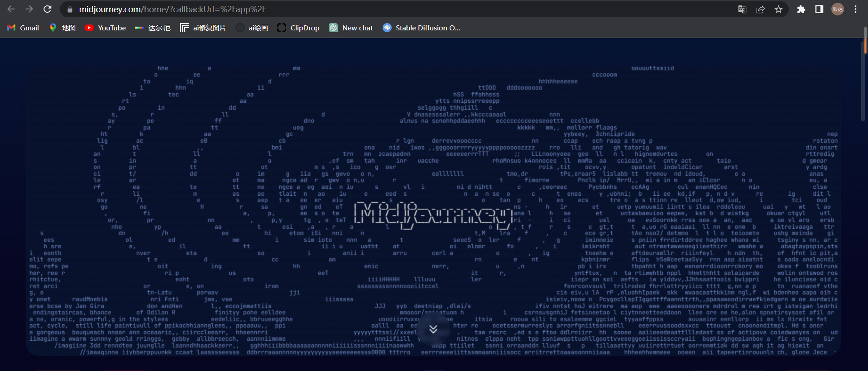Open the New chat bookmark
Viewport: 868px width, 371px height.
pyautogui.click(x=351, y=28)
